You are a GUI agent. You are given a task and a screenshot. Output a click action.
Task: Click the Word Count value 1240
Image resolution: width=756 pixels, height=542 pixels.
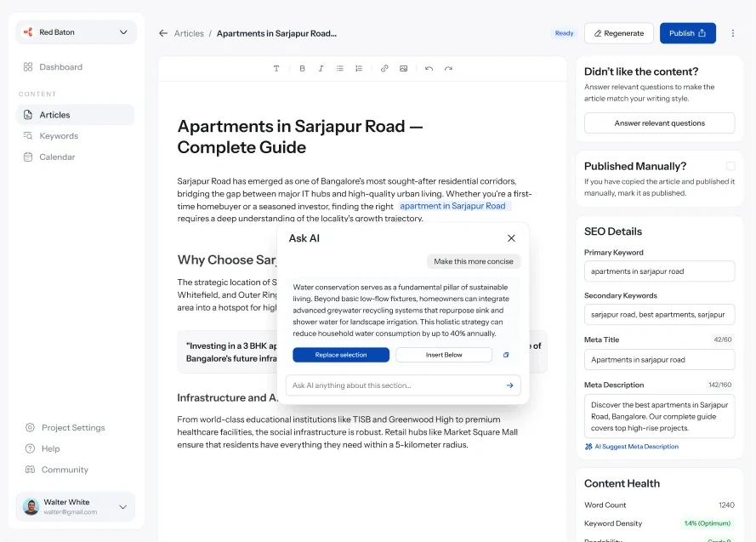point(726,505)
